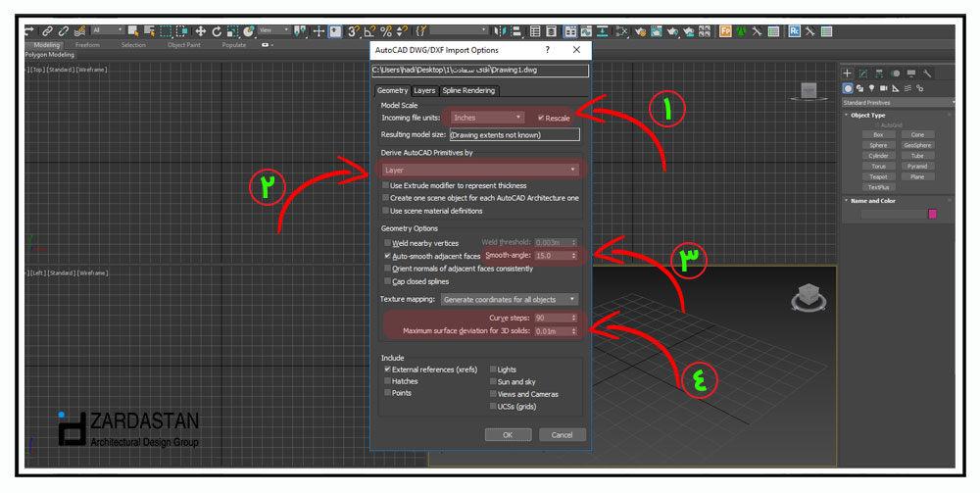Enable Weld nearby vertices option
Image resolution: width=980 pixels, height=493 pixels.
387,243
